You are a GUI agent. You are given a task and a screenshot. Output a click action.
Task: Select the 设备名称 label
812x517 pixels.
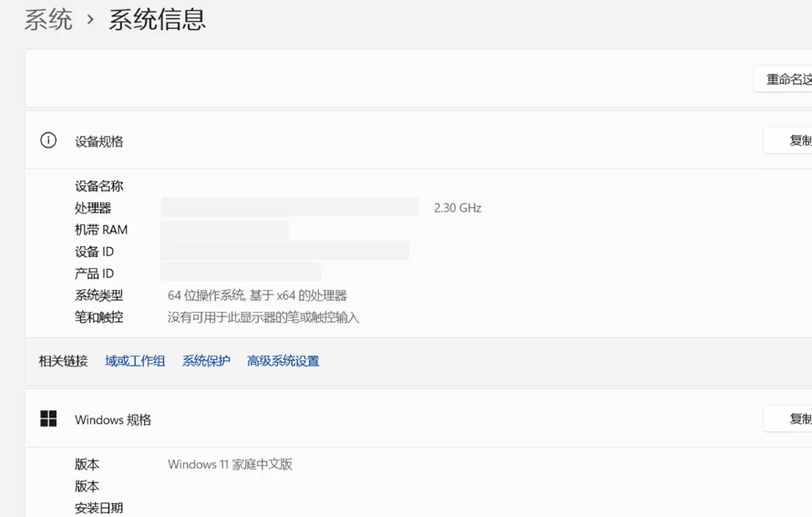tap(98, 186)
